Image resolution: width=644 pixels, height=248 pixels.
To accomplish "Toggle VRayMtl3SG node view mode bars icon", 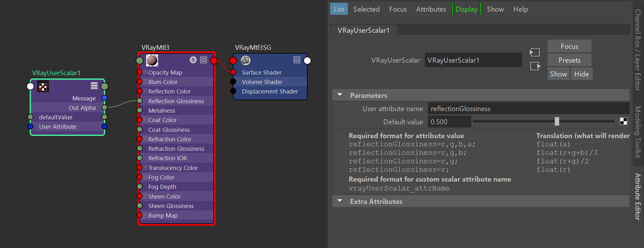I will (x=297, y=60).
